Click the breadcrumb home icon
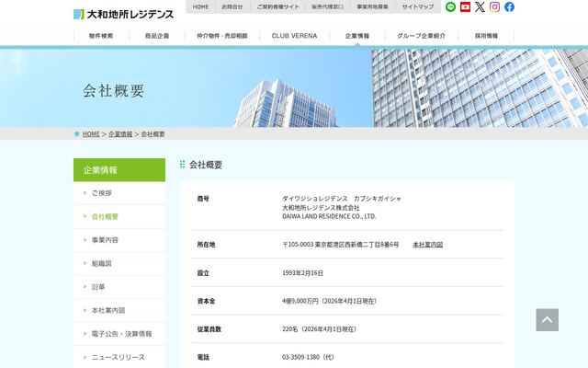Screen dimensions: 588x368 [x=77, y=134]
